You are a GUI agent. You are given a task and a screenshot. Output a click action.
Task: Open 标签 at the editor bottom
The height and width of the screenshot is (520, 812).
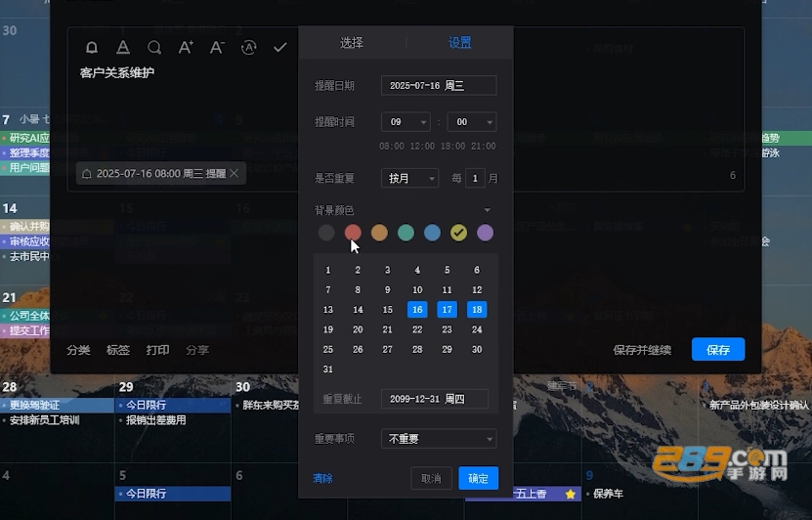tap(118, 350)
